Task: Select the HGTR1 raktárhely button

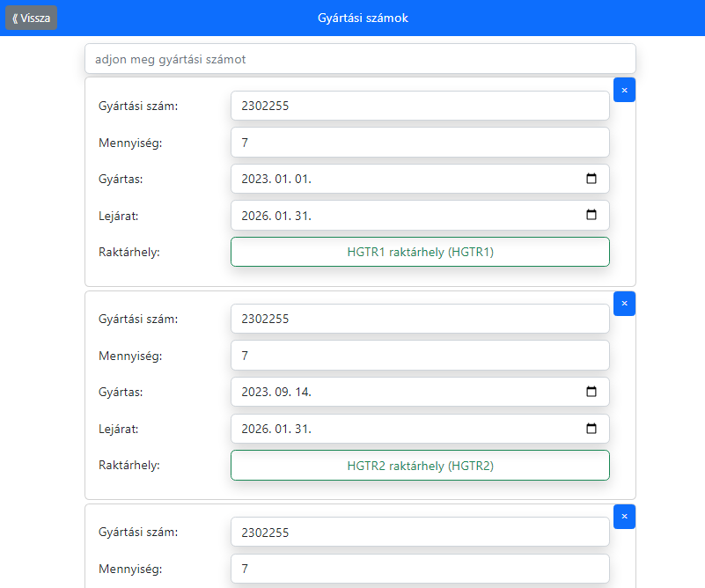Action: coord(420,252)
